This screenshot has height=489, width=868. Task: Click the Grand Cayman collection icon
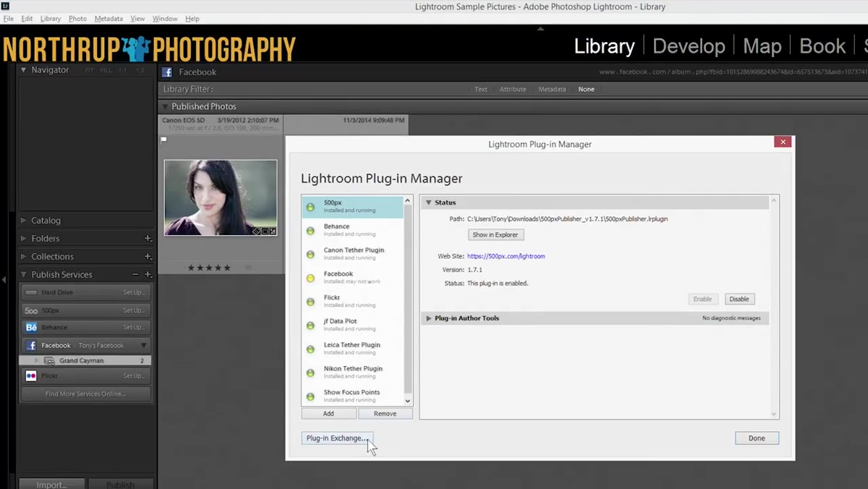click(x=50, y=360)
